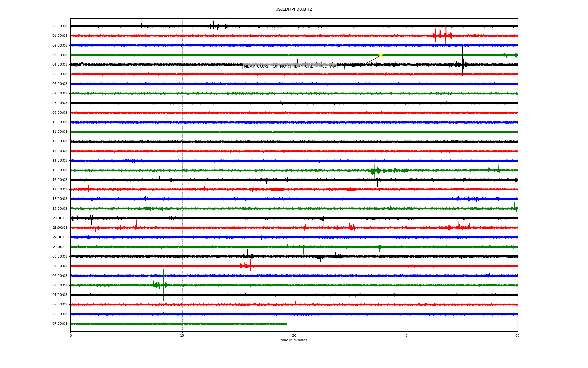Select the 14:00:08 trace time label

[x=60, y=161]
